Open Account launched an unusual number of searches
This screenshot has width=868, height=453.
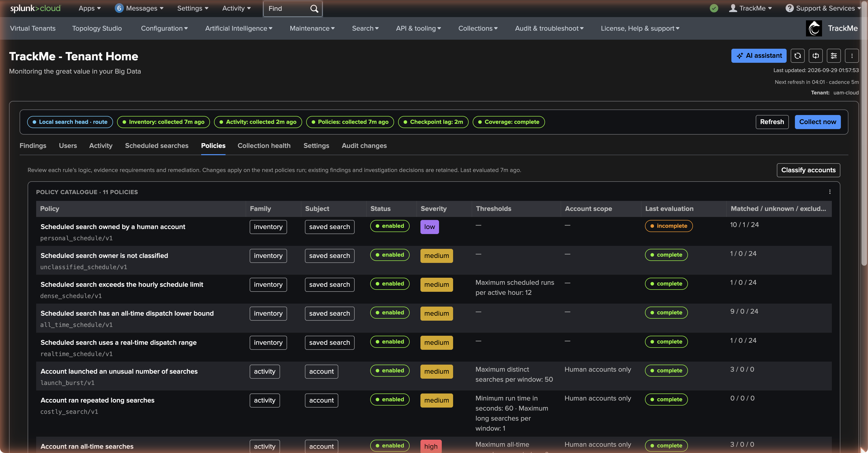119,371
